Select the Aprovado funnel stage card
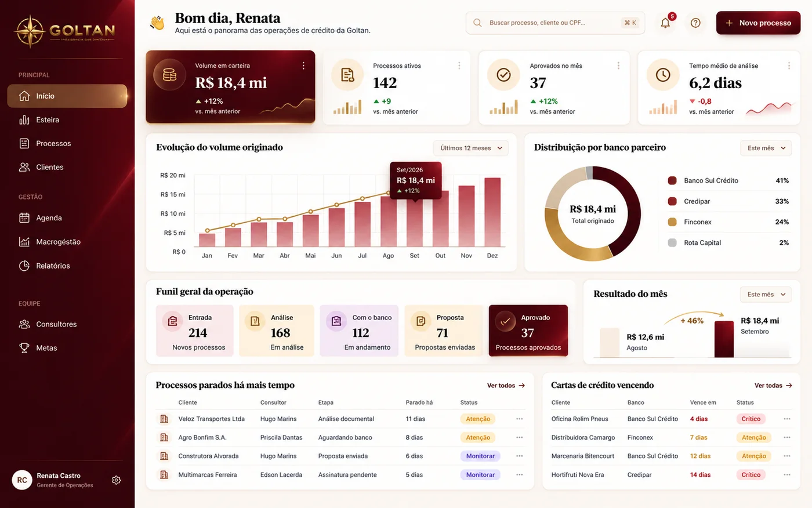Screen dimensions: 812x508 coord(528,331)
